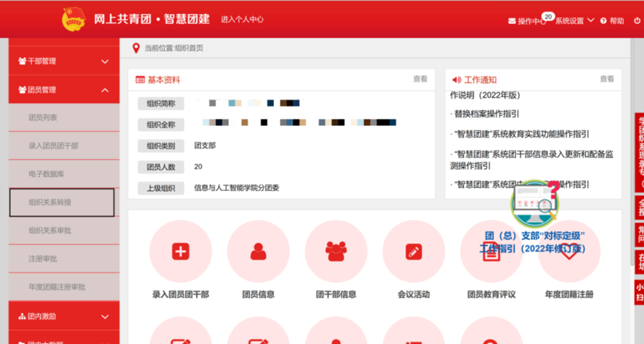Click the 基本资料 card icon
This screenshot has height=344, width=644.
click(140, 80)
